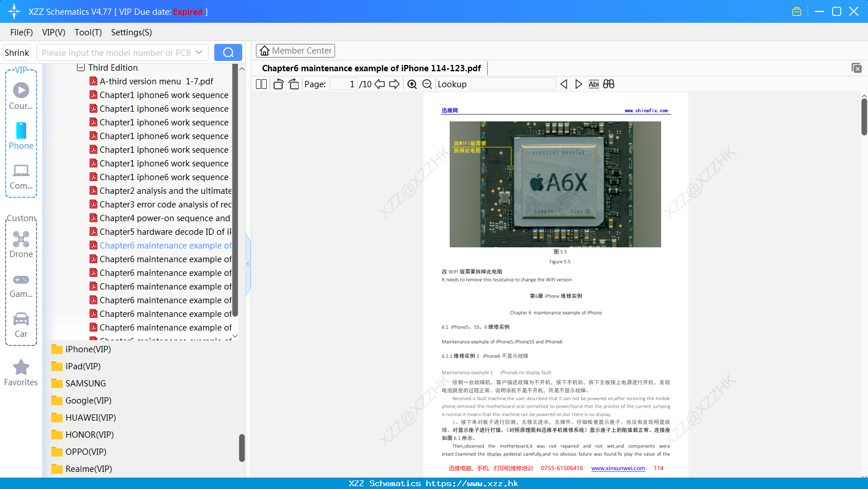Open the Game console category
The width and height of the screenshot is (868, 489).
[21, 285]
